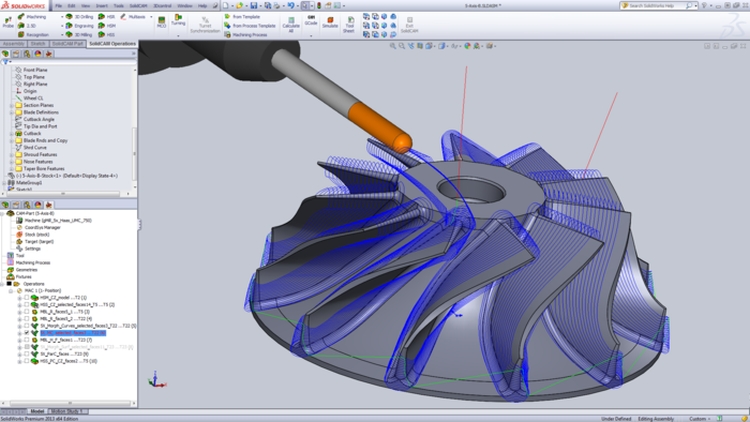
Task: Uncheck the highlighted selected operation checkbox
Action: tap(27, 333)
